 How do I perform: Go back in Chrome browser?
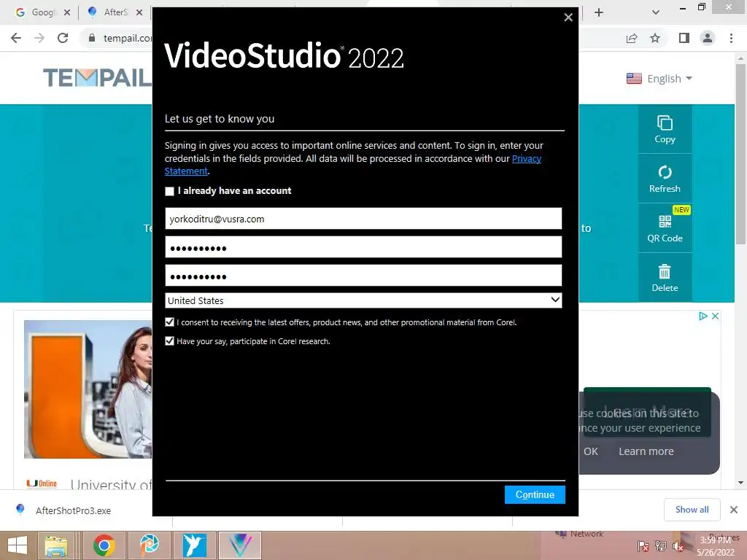16,38
